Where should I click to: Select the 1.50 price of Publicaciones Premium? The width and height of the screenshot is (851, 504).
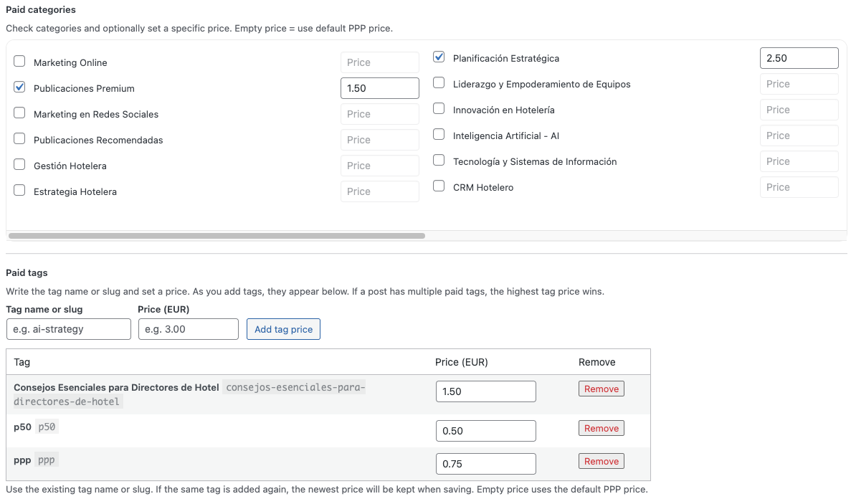click(380, 87)
